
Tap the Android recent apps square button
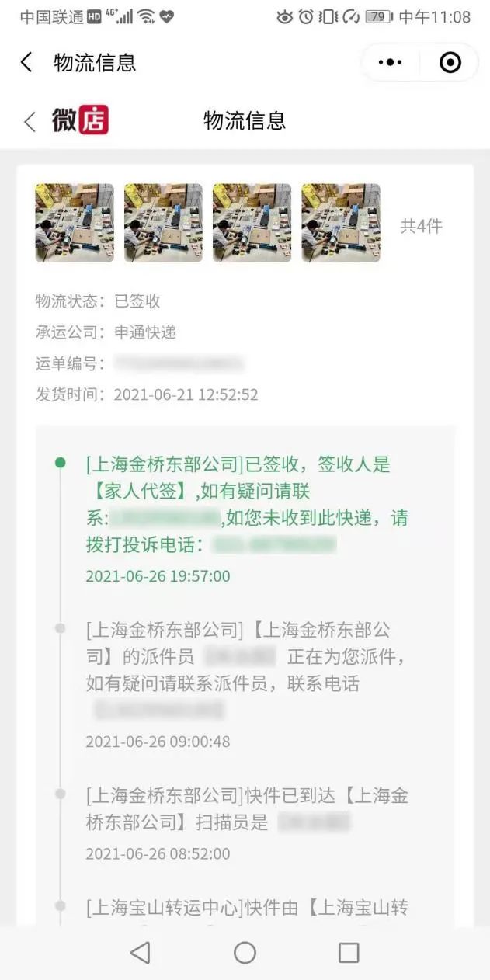[349, 953]
